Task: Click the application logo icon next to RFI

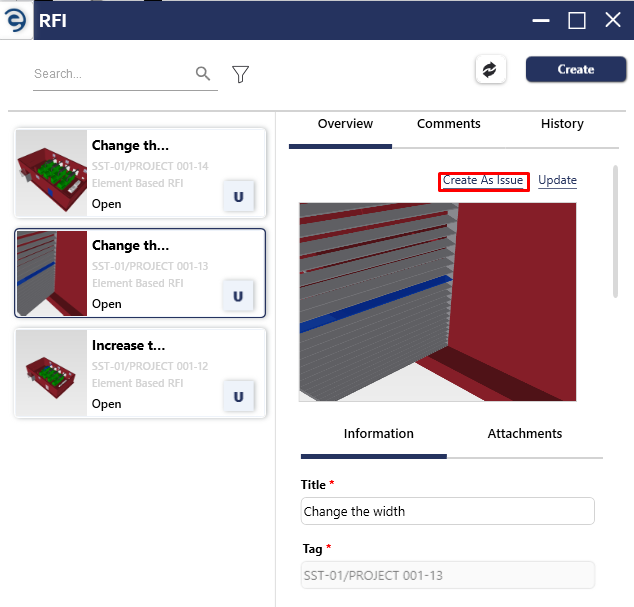Action: (16, 20)
